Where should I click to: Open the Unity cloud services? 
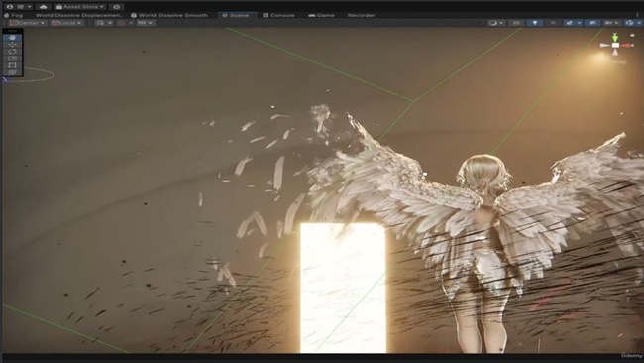pyautogui.click(x=43, y=7)
